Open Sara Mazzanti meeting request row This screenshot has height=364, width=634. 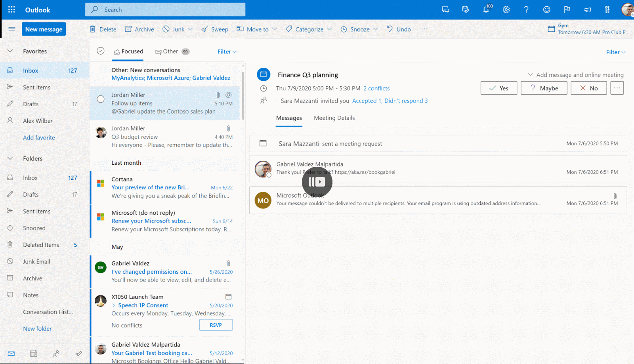438,143
